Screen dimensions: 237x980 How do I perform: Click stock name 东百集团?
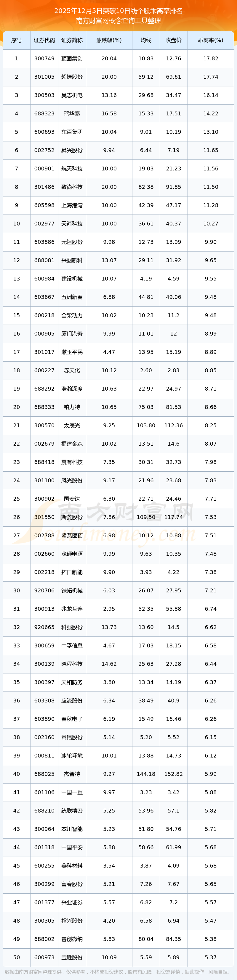click(x=72, y=132)
